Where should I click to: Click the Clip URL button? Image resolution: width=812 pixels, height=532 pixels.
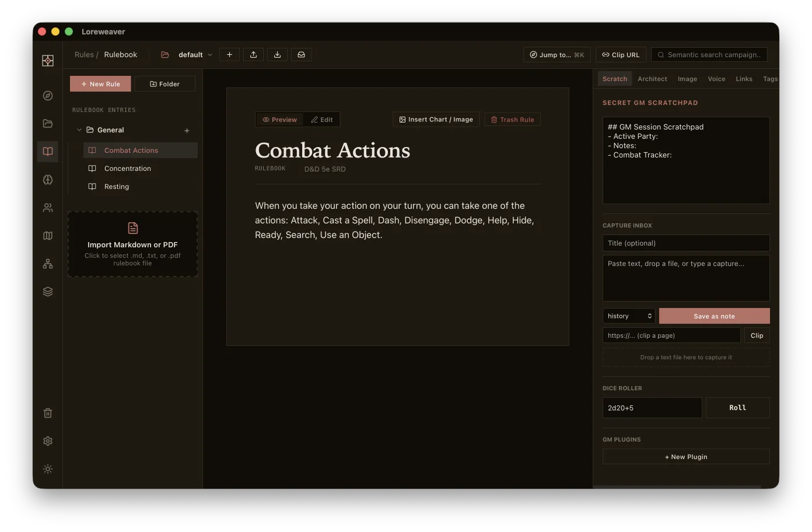pyautogui.click(x=621, y=55)
